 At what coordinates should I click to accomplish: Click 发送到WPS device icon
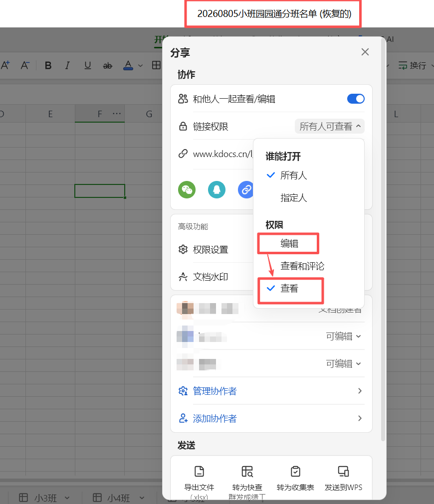click(x=343, y=472)
